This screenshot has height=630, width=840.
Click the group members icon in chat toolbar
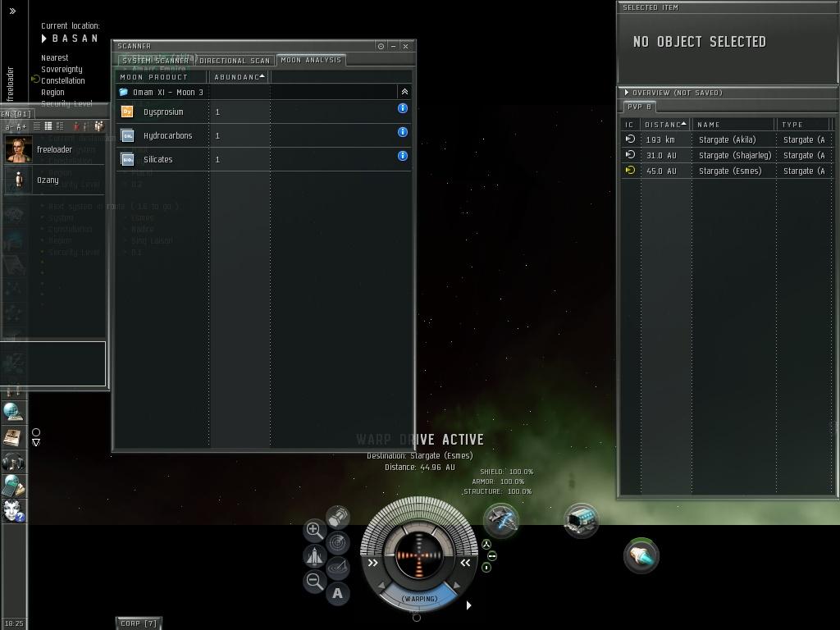coord(99,126)
